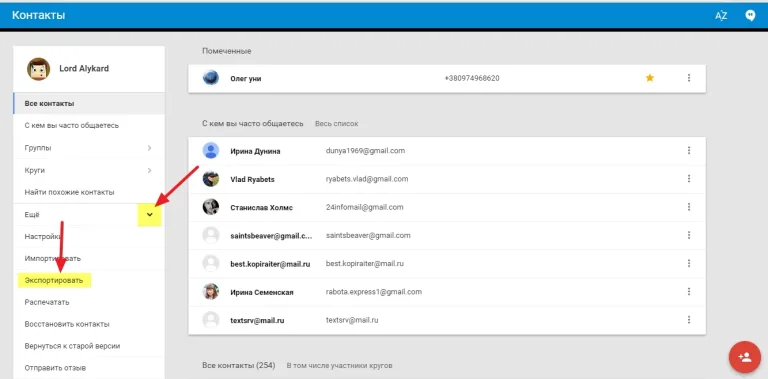The image size is (768, 379).
Task: Open Весь список link
Action: pos(336,124)
